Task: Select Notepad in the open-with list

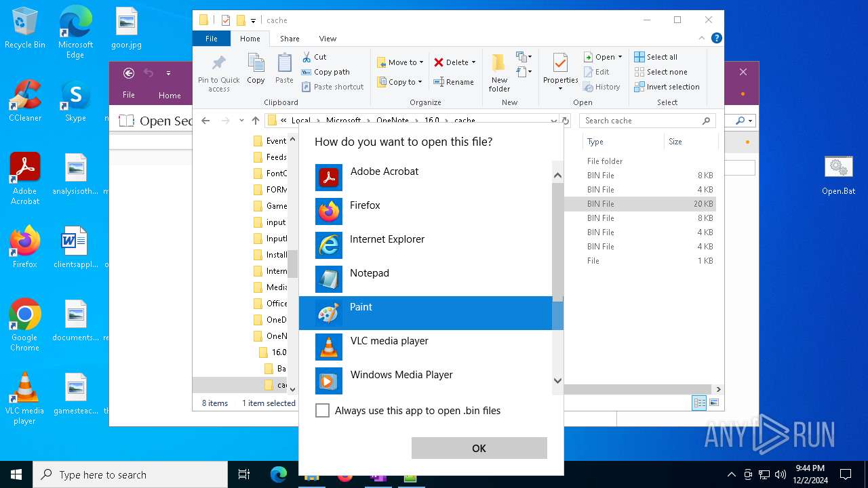Action: 426,279
